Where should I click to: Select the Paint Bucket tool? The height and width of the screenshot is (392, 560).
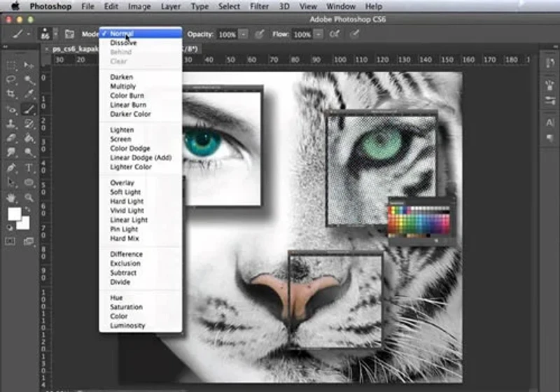(x=29, y=137)
